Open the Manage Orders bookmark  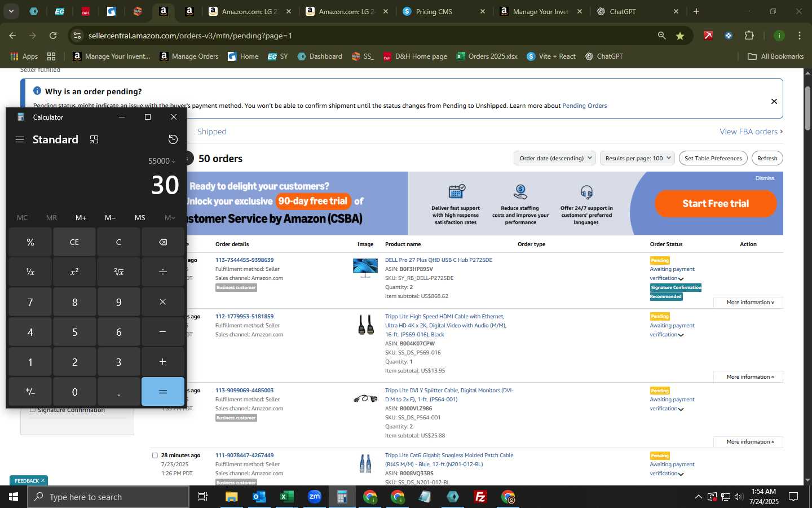tap(189, 56)
